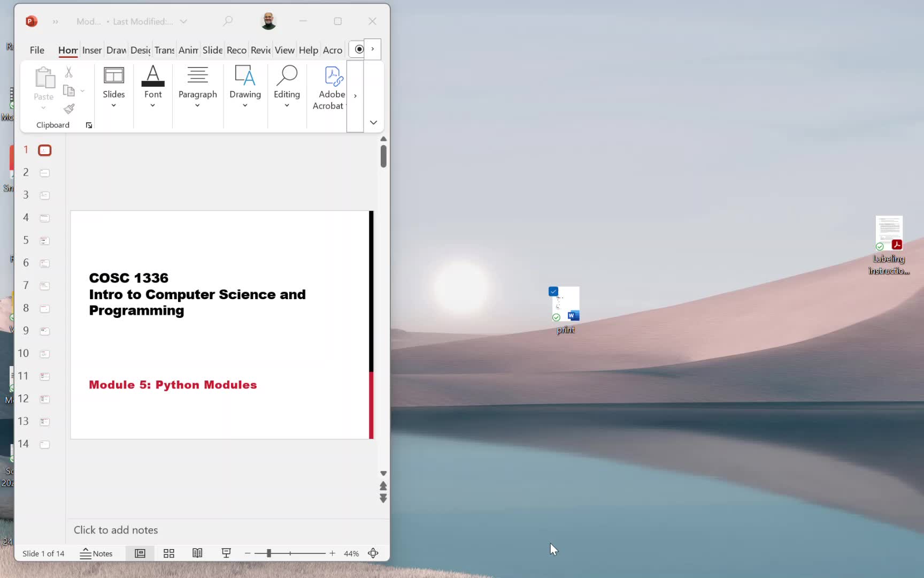
Task: Toggle the Notes pane
Action: click(96, 553)
